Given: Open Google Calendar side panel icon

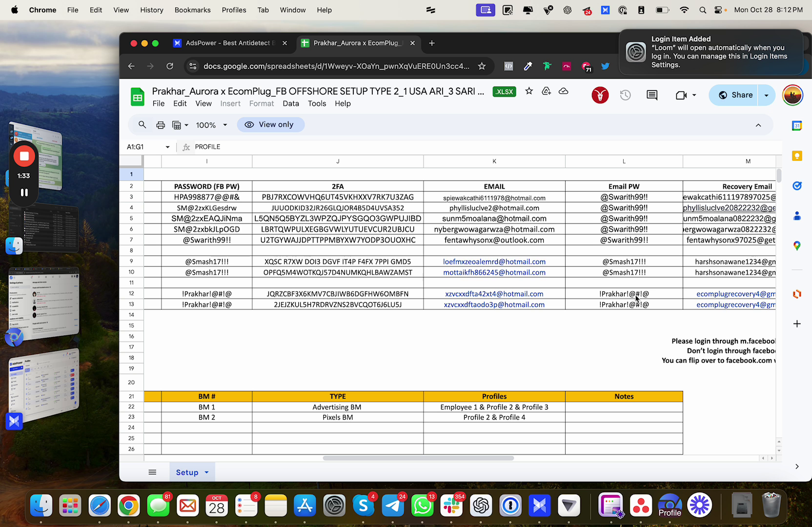Looking at the screenshot, I should click(x=797, y=126).
